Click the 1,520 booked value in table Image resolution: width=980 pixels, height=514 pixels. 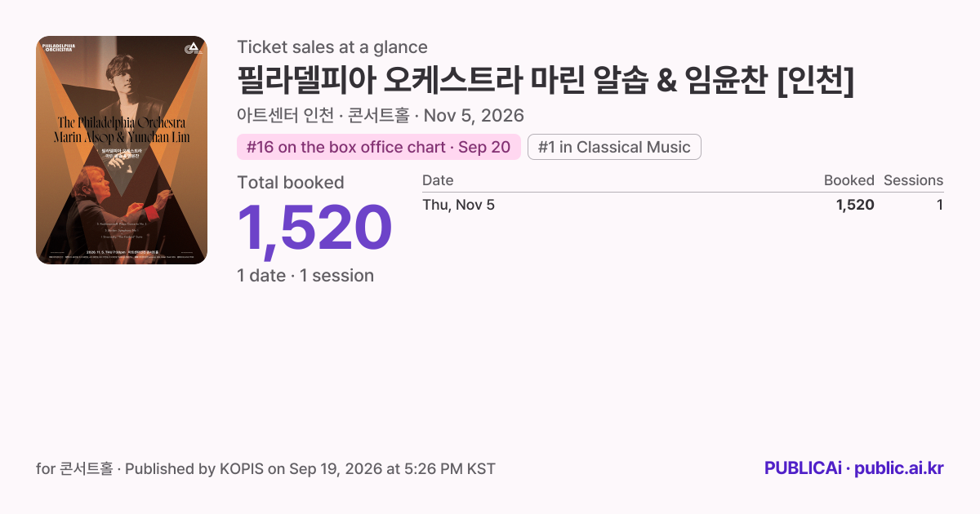[855, 205]
